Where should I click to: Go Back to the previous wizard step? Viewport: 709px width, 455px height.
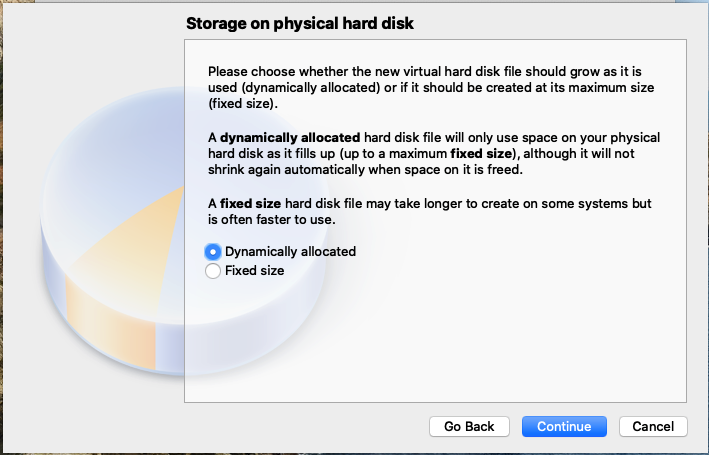[469, 427]
